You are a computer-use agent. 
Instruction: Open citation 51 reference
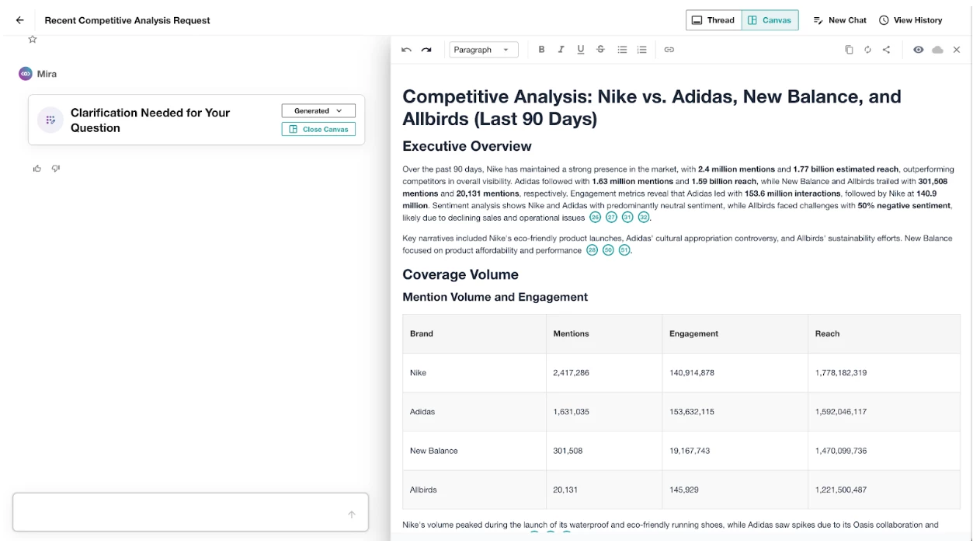624,250
